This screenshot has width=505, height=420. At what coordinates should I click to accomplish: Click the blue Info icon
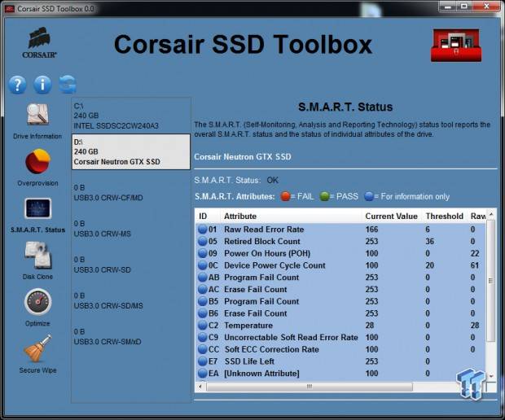point(42,85)
